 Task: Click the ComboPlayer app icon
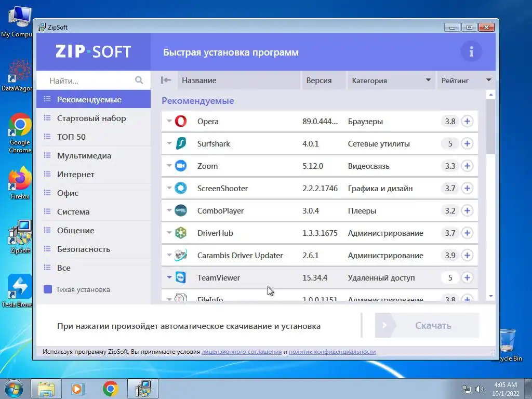180,210
